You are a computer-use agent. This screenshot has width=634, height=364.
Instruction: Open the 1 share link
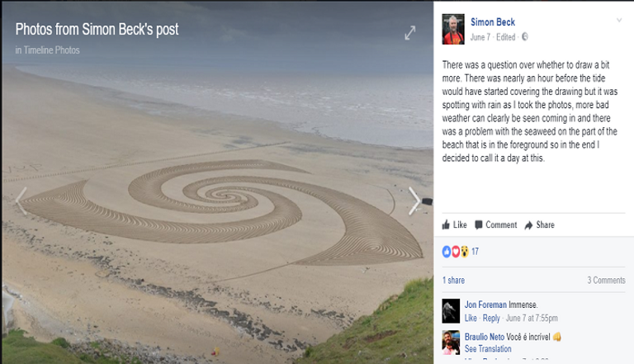453,281
